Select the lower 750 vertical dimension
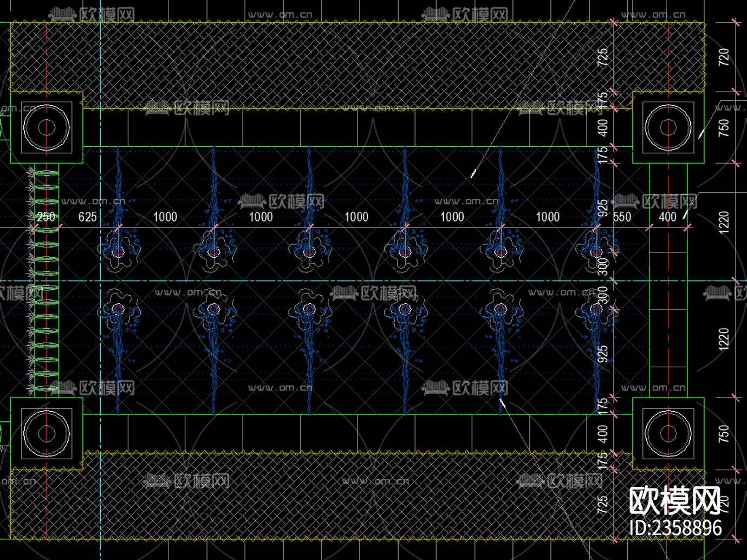The width and height of the screenshot is (747, 560). click(x=724, y=433)
